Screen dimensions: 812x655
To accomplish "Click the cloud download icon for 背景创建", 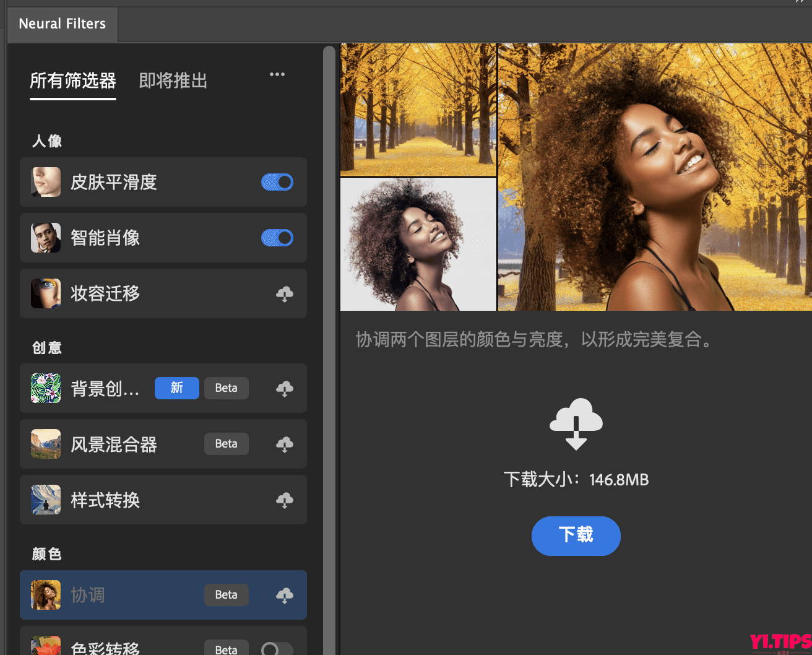I will (x=285, y=389).
